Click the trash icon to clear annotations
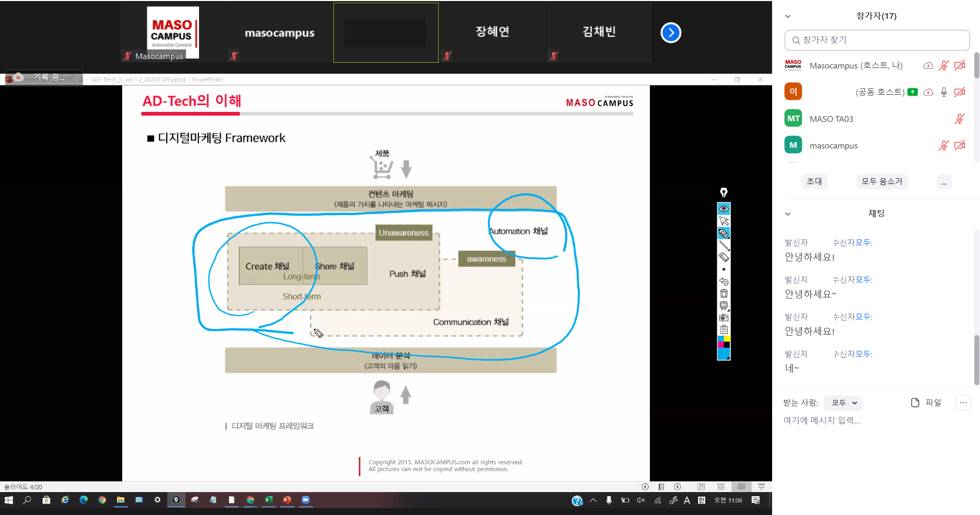980x515 pixels. click(724, 293)
